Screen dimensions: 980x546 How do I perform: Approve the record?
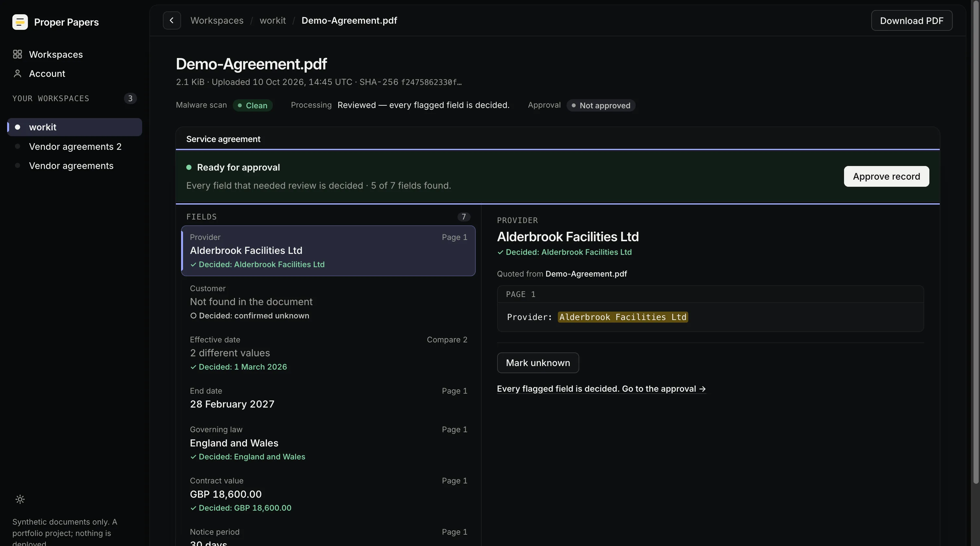[x=887, y=176]
